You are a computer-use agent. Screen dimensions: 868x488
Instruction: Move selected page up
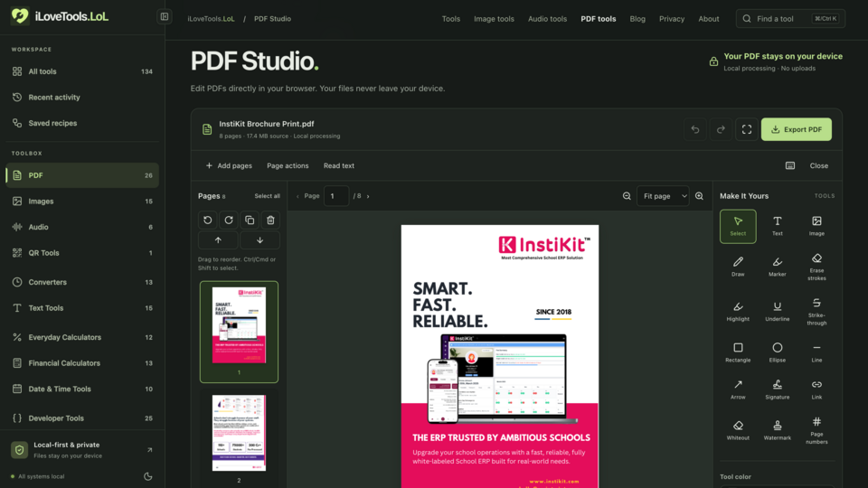[x=218, y=240]
